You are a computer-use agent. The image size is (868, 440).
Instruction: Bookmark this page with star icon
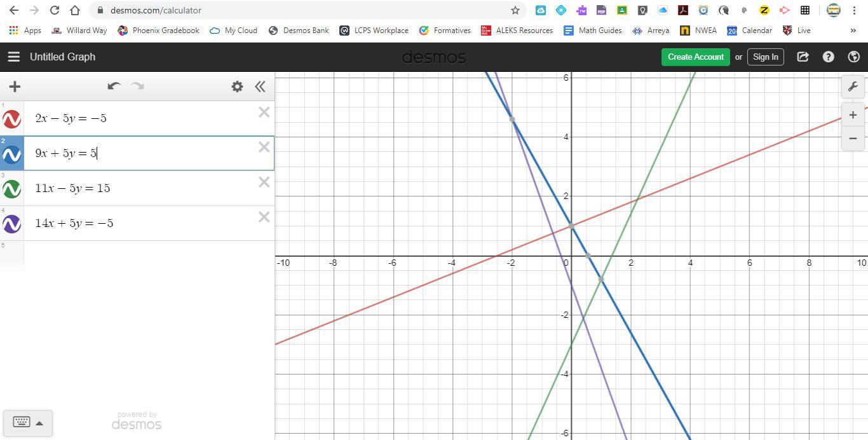[515, 10]
